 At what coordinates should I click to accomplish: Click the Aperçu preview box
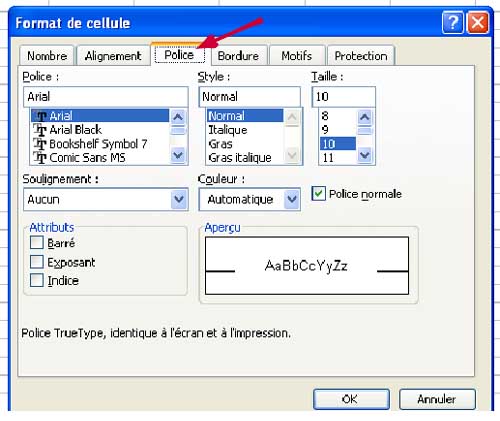307,266
